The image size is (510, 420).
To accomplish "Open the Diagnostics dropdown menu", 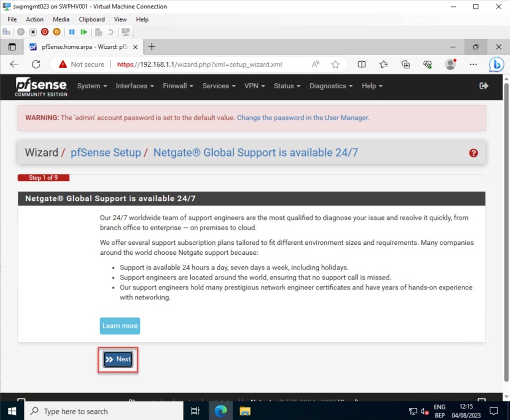I will click(331, 86).
